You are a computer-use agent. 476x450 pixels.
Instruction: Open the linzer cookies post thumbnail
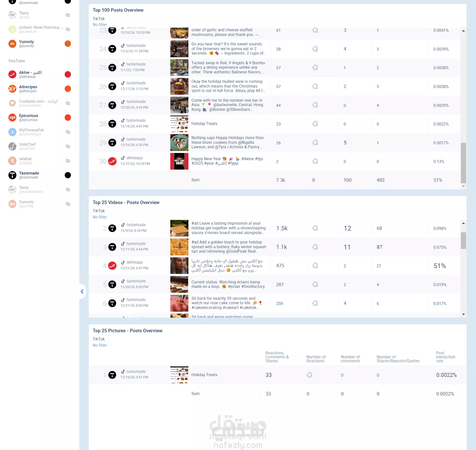point(179,143)
